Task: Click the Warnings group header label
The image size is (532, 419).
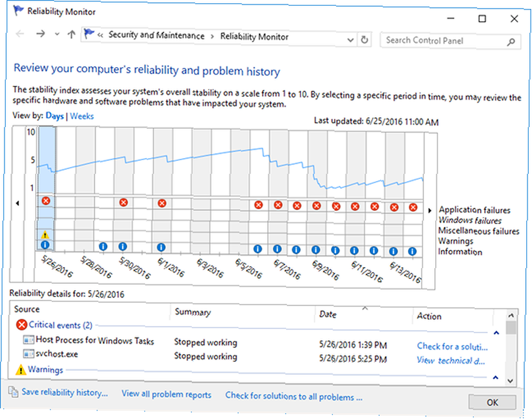Action: click(45, 369)
